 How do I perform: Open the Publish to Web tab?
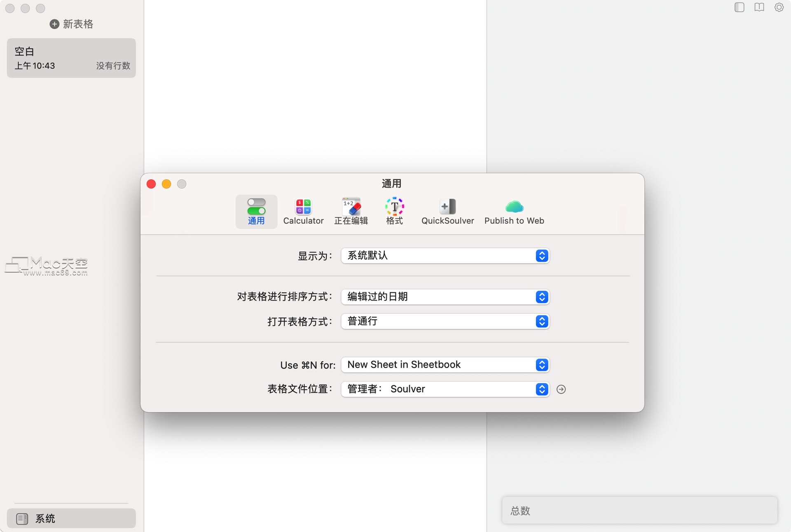(514, 212)
